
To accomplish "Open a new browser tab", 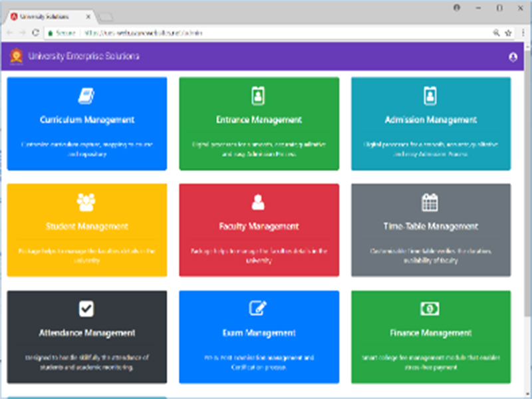I will 106,16.
